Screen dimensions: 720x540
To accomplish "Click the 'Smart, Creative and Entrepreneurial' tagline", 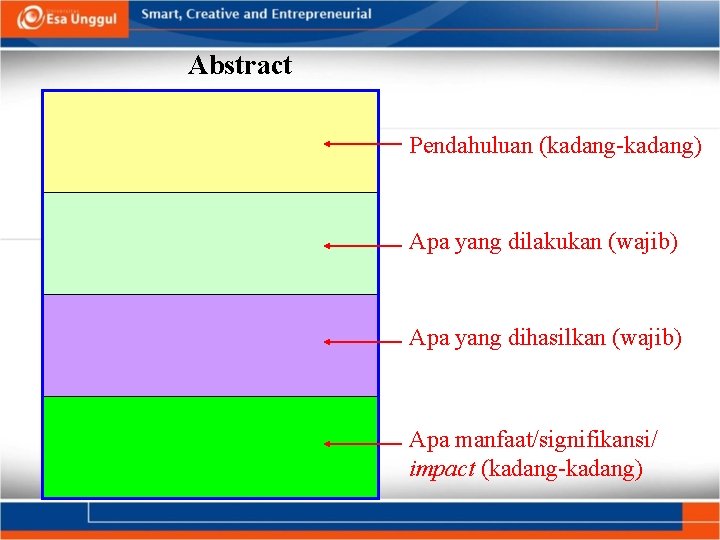I will 256,14.
